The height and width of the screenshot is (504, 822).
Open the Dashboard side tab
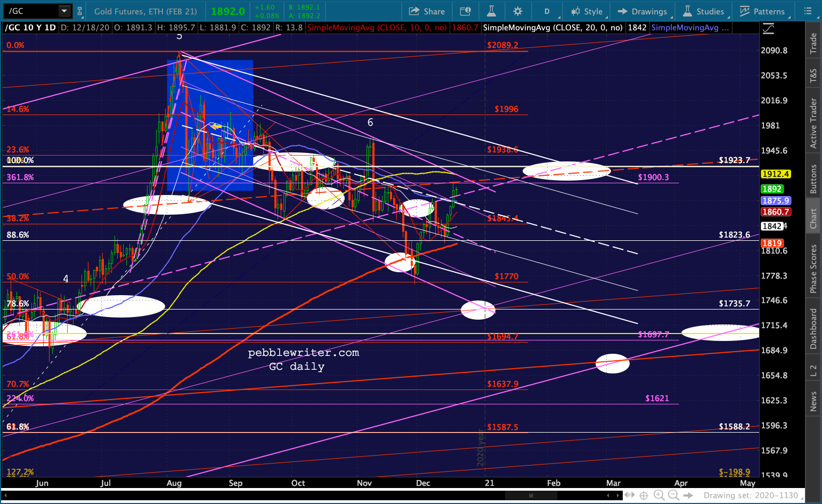coord(813,329)
